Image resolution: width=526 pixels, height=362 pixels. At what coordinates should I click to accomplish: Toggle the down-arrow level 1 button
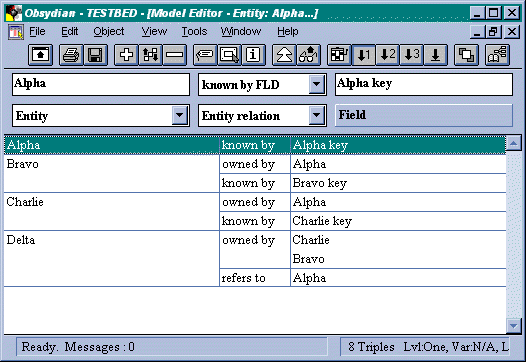click(363, 55)
